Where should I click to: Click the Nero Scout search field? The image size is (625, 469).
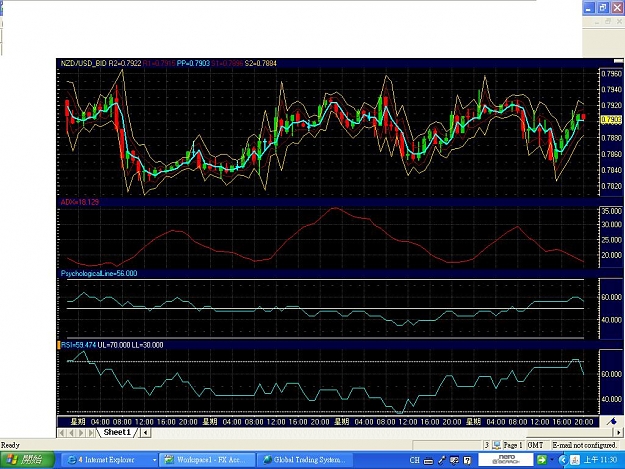[x=506, y=460]
